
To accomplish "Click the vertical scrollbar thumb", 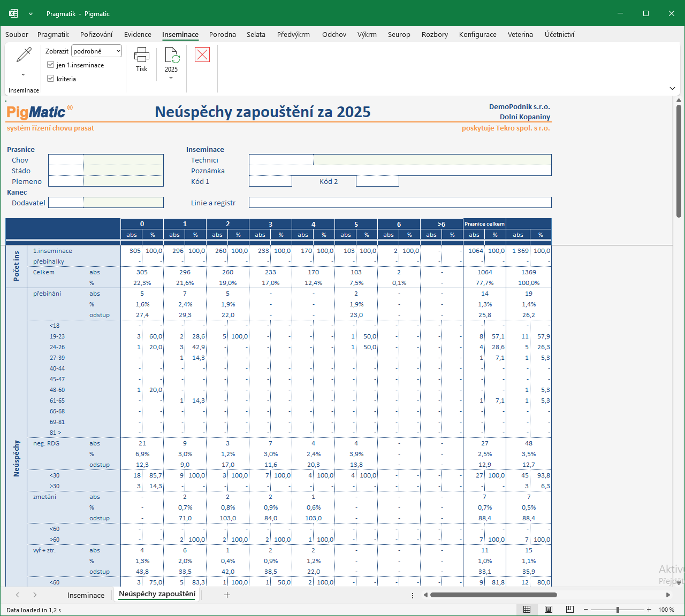I will point(679,160).
